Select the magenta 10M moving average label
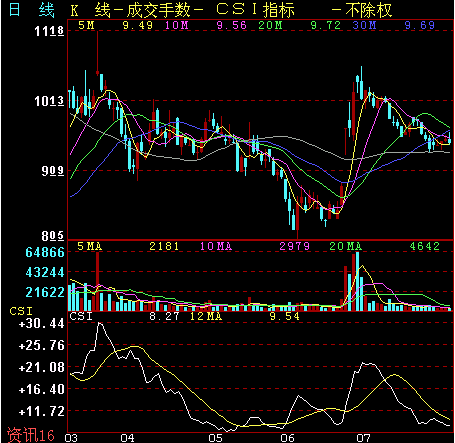Viewport: 455px width, 443px height. 177,25
